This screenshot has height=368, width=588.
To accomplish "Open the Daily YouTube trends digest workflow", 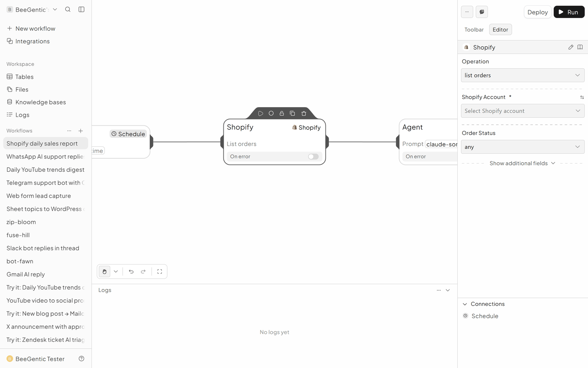I will (x=46, y=170).
